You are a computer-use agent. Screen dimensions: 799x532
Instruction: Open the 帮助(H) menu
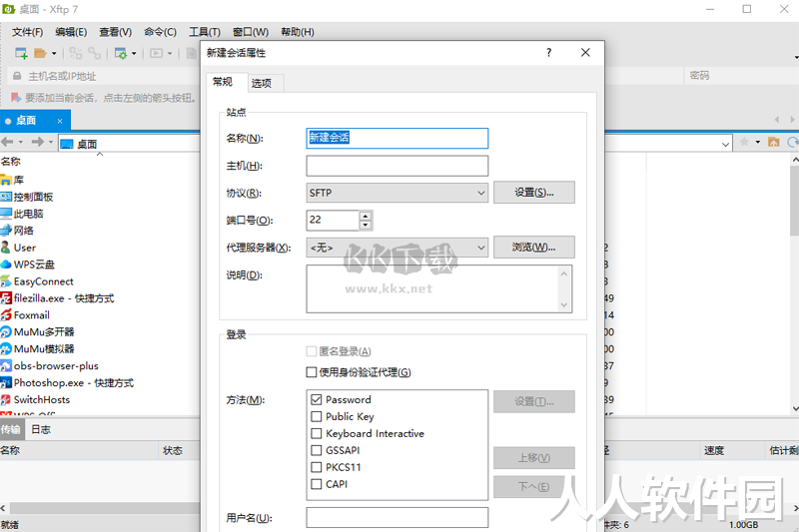tap(297, 32)
